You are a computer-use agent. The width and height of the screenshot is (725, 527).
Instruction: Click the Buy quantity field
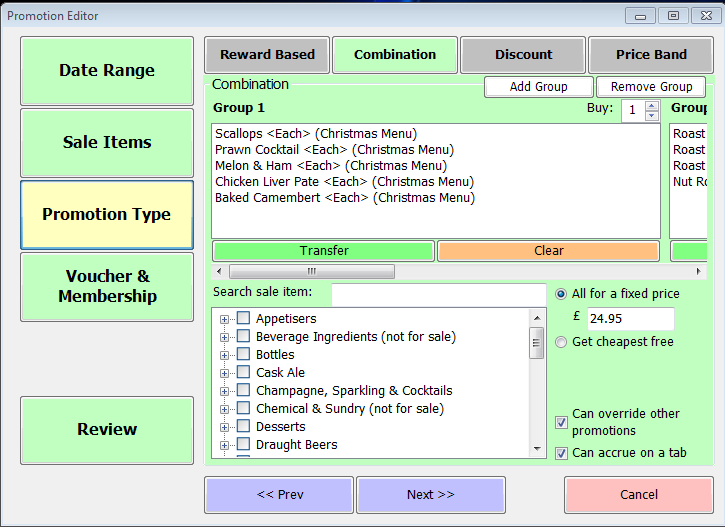tap(633, 111)
